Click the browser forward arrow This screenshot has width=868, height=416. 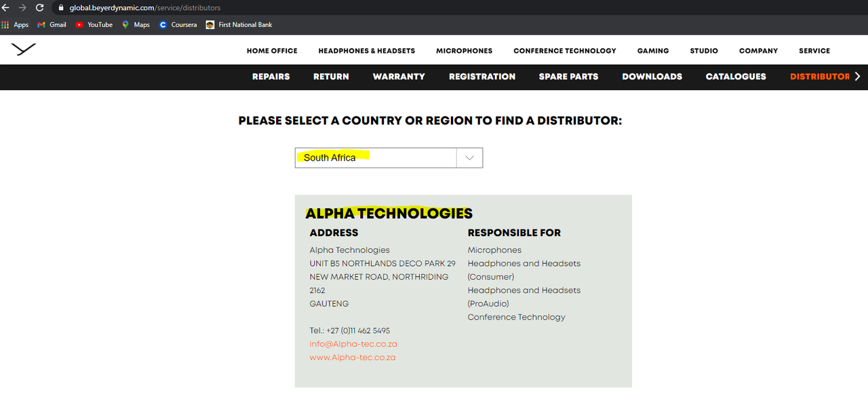click(22, 7)
